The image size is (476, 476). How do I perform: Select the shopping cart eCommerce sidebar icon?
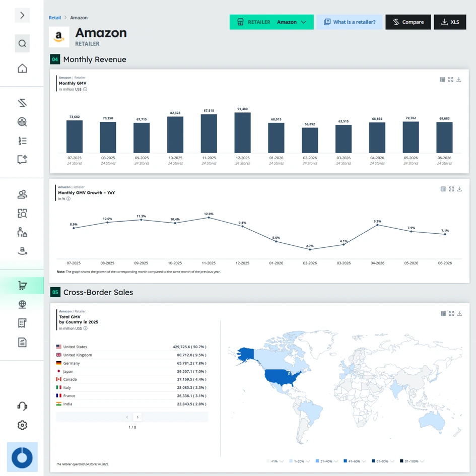[22, 286]
